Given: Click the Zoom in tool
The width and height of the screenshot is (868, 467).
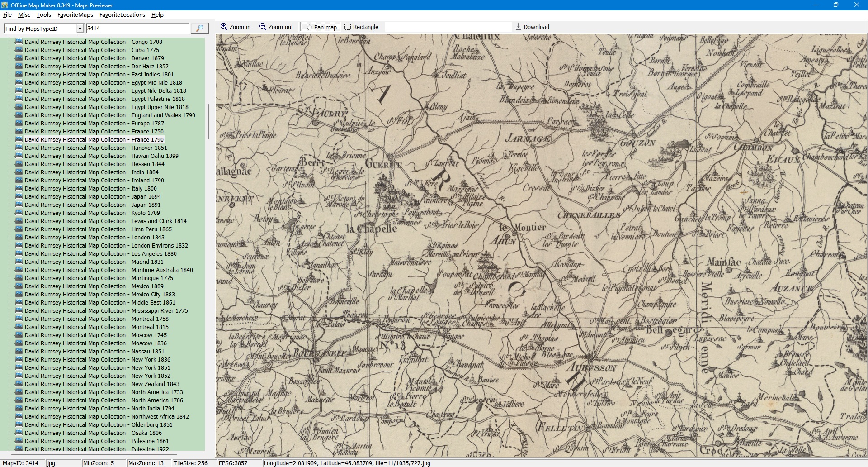Looking at the screenshot, I should (x=236, y=27).
